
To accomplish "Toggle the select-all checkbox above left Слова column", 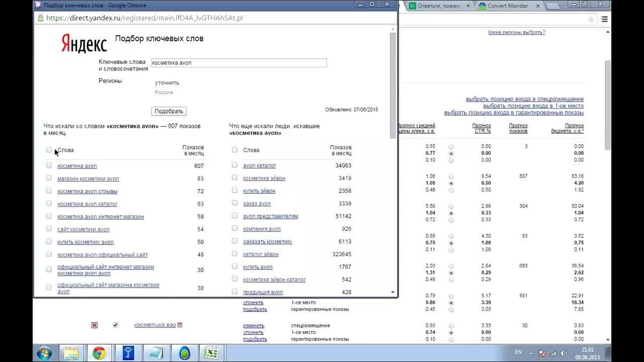I will [49, 150].
